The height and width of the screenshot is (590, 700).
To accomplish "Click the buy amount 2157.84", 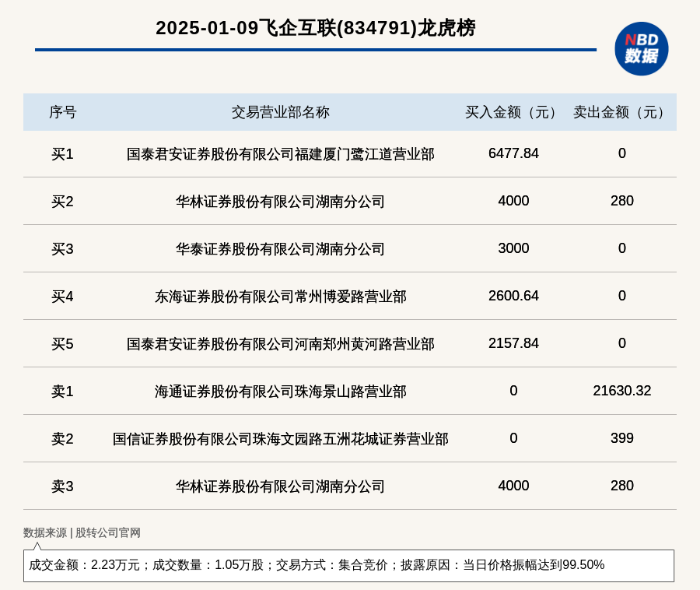I will (x=513, y=343).
